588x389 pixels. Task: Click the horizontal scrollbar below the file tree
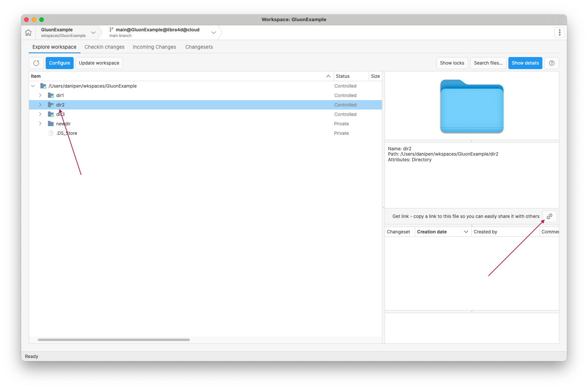(x=113, y=340)
